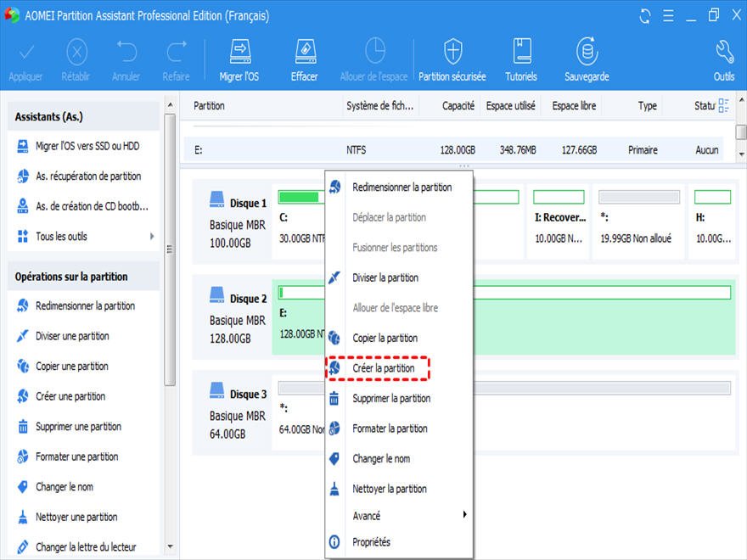Click the refresh icon in the title bar
Image resolution: width=747 pixels, height=560 pixels.
[x=645, y=16]
